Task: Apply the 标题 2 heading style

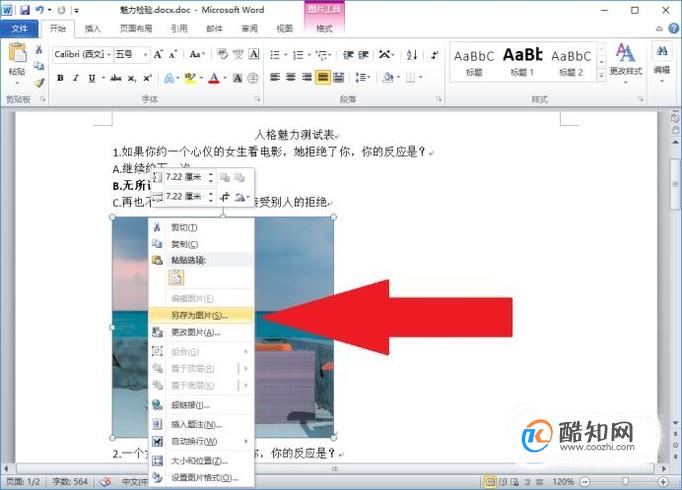Action: [571, 61]
